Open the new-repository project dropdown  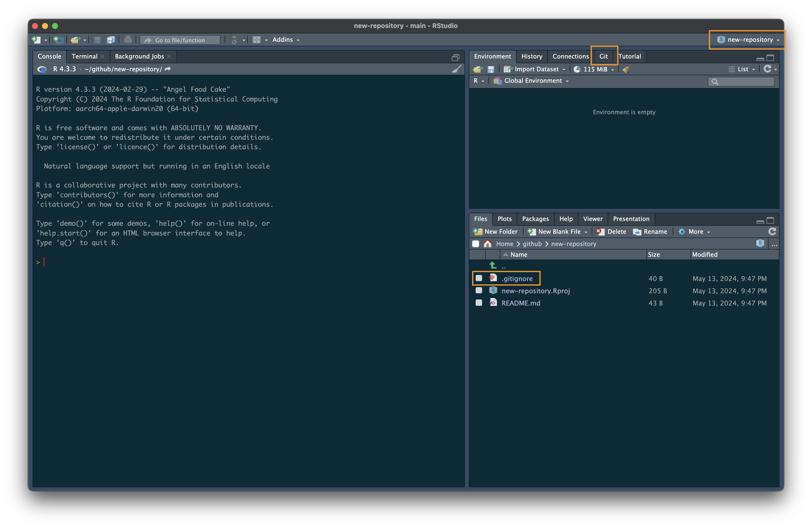click(x=748, y=40)
